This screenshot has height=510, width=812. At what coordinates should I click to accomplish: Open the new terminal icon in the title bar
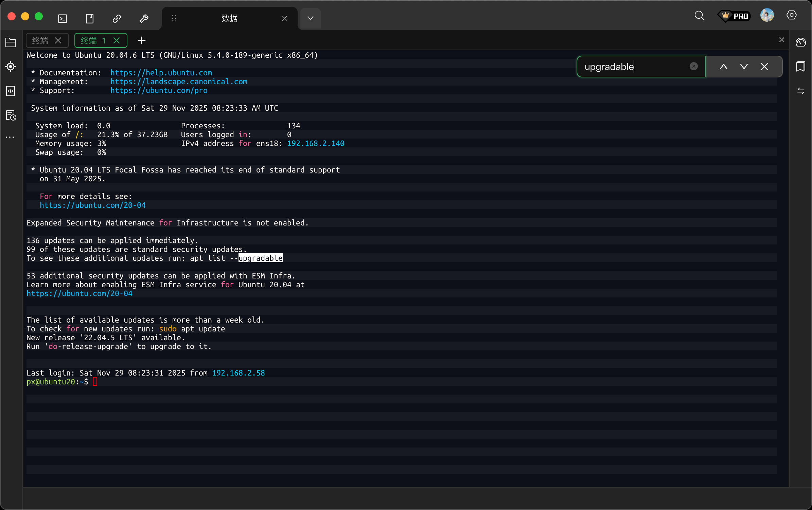[x=63, y=18]
